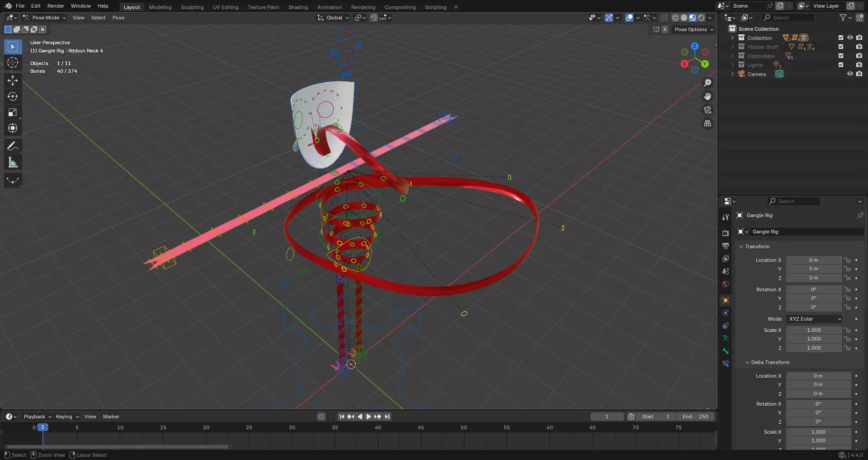Open the Output properties tab
868x460 pixels.
pyautogui.click(x=726, y=246)
